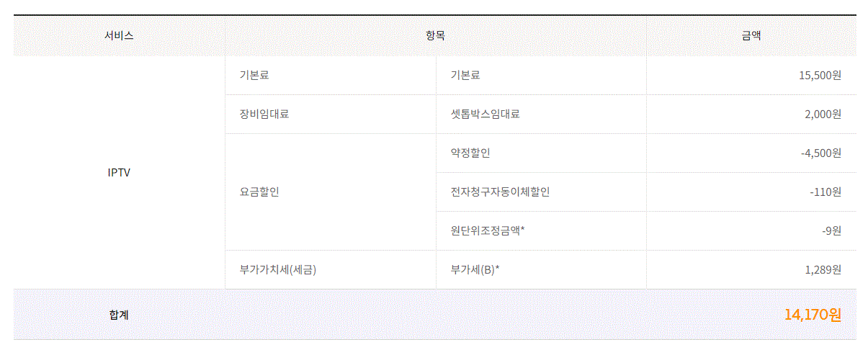Screen dimensions: 868x350
Task: Click the 1,289원 tax amount
Action: (x=823, y=269)
